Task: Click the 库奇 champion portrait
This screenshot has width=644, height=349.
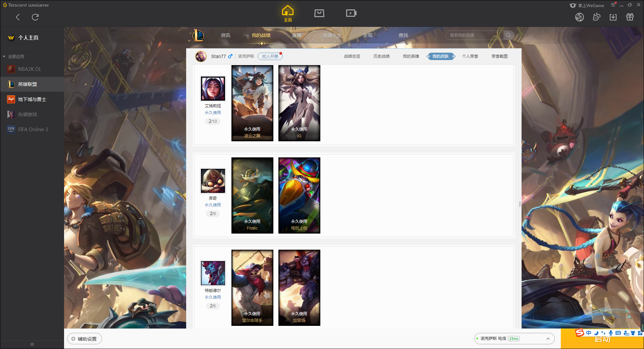Action: point(213,181)
